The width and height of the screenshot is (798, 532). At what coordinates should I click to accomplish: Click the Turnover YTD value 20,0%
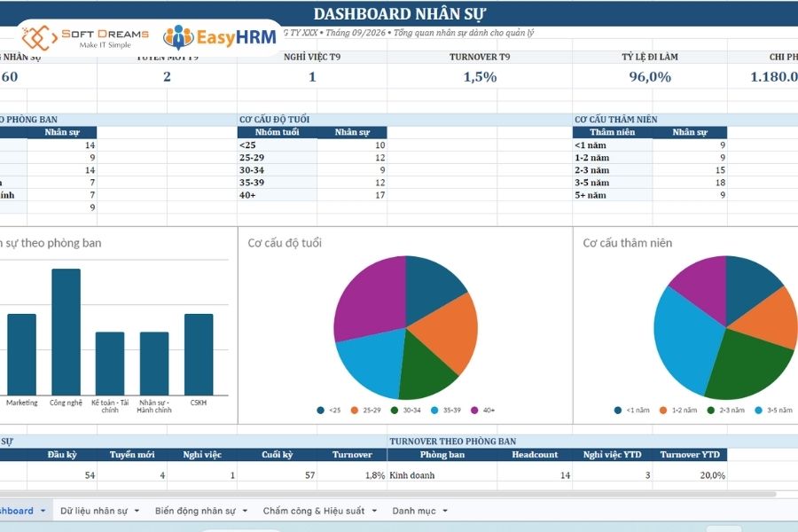[712, 475]
